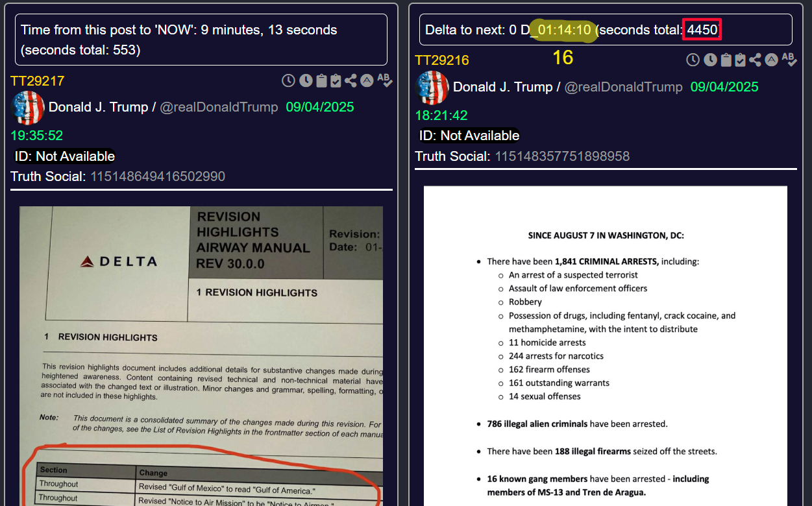Click the "Donald J. Trump" name on post TT29217
Image resolution: width=812 pixels, height=506 pixels.
[x=99, y=107]
